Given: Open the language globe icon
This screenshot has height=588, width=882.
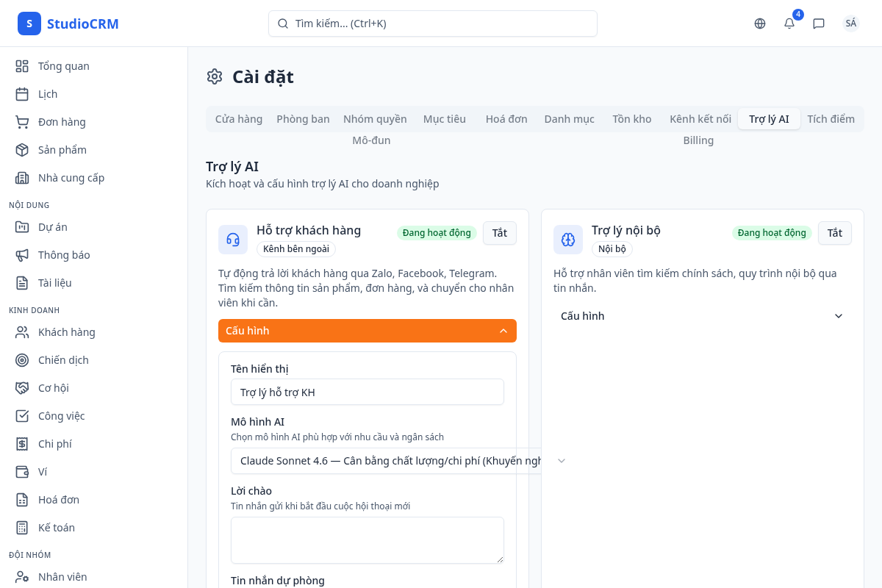Looking at the screenshot, I should [760, 24].
